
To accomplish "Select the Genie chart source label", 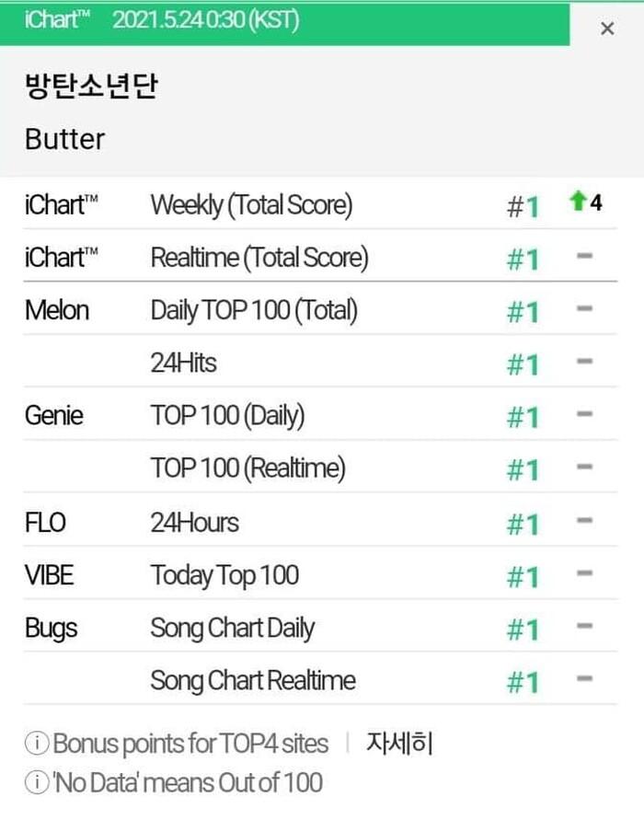I will click(53, 415).
